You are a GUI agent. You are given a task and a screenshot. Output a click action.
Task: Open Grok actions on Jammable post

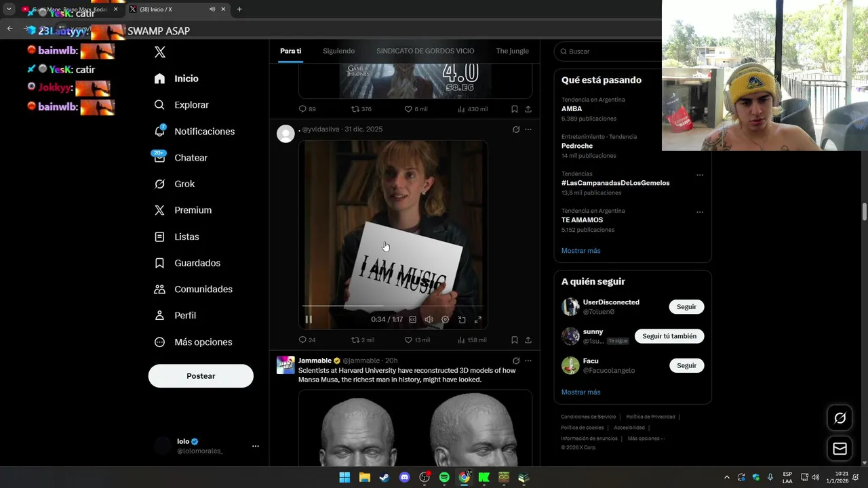pyautogui.click(x=516, y=361)
